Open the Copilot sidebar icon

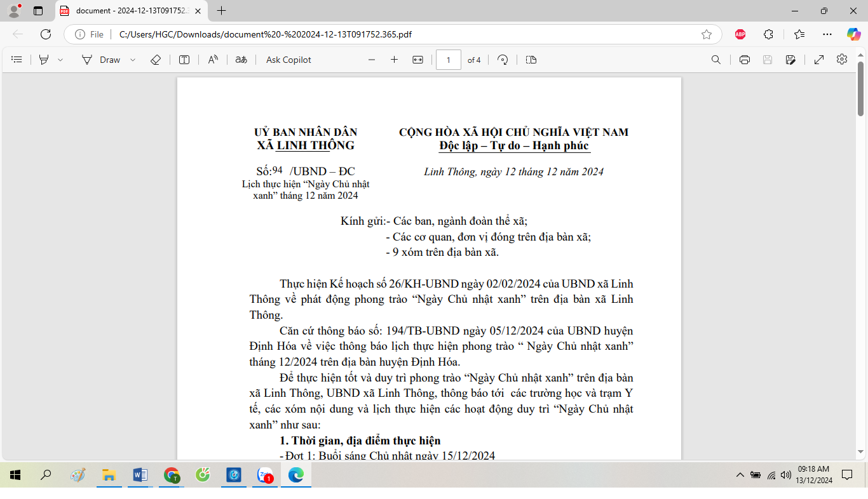click(x=853, y=34)
